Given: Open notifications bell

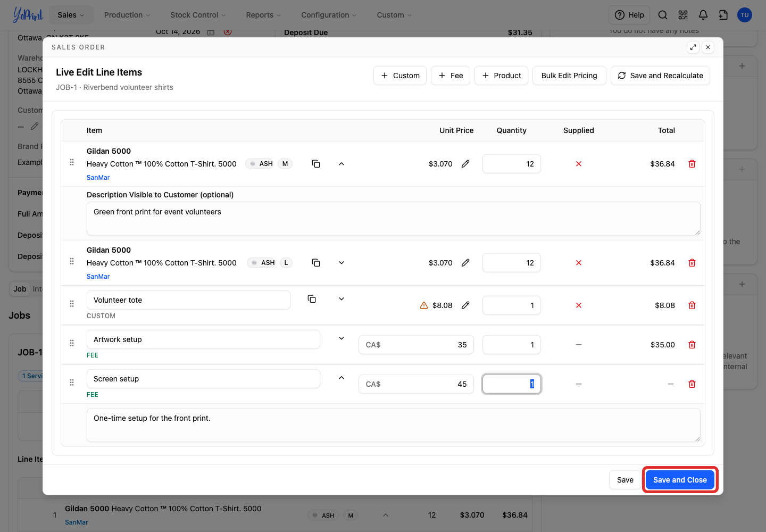Looking at the screenshot, I should coord(703,15).
